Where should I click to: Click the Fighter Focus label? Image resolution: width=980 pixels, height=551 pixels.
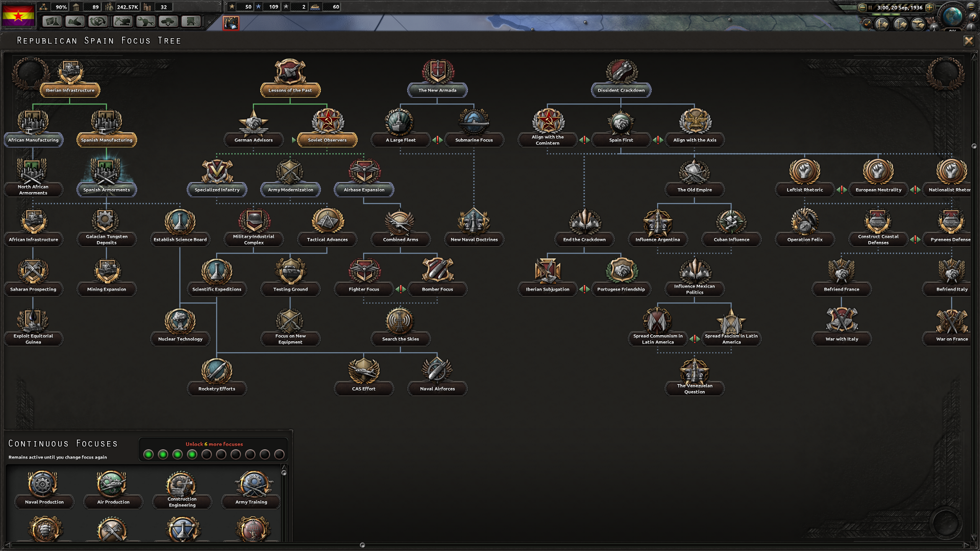364,289
